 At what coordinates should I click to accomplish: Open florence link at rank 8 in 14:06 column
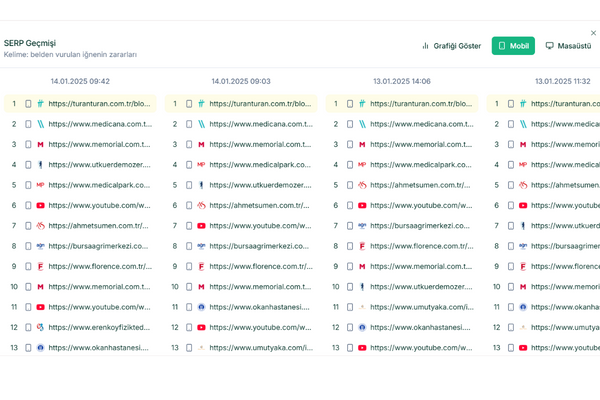tap(422, 246)
